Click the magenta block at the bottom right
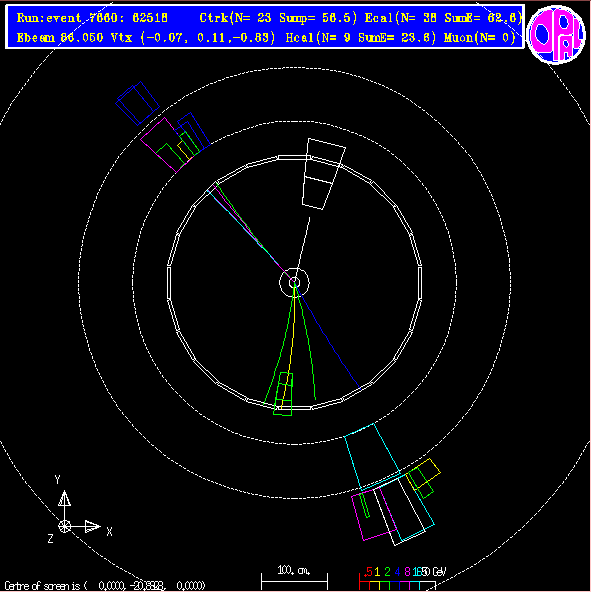Viewport: 591px width, 592px height. tap(374, 513)
